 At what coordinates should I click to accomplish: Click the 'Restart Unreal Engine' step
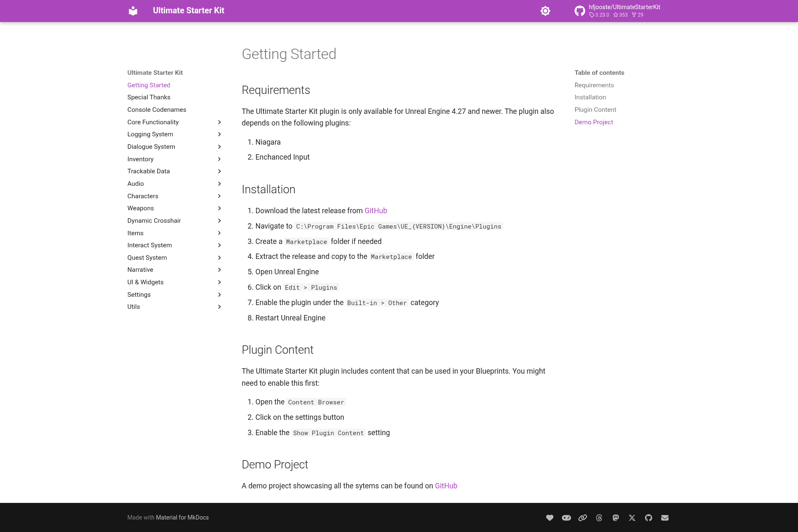point(291,318)
